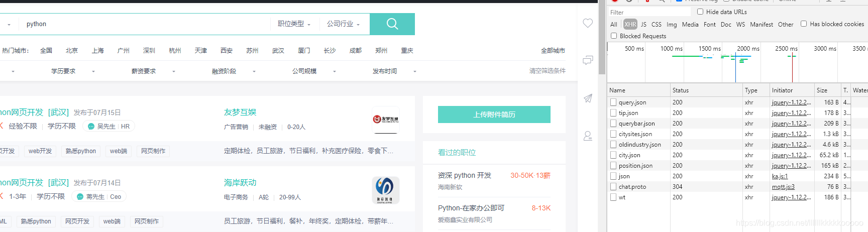Expand the 融资阶段 filter dropdown

[234, 71]
